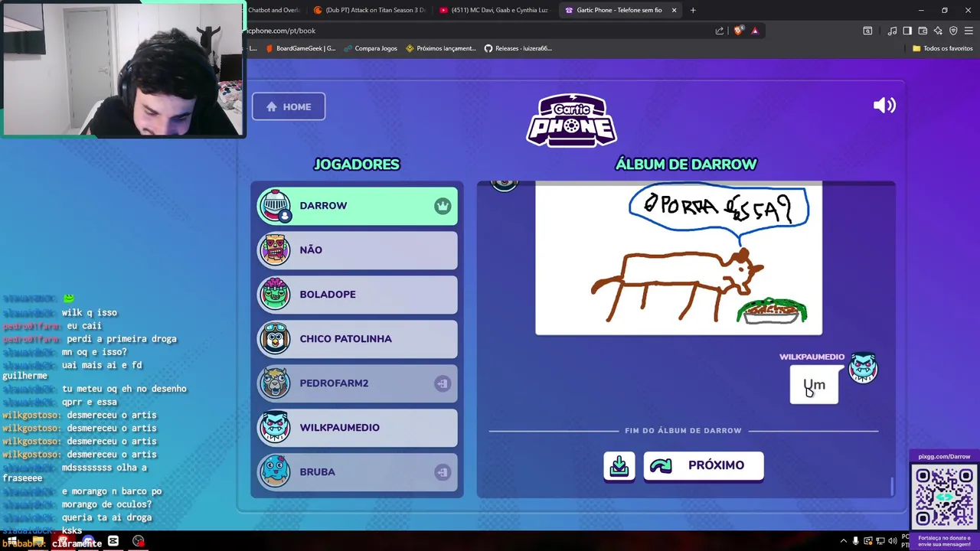Image resolution: width=980 pixels, height=551 pixels.
Task: Select player PEDROFARM2
Action: [x=358, y=383]
